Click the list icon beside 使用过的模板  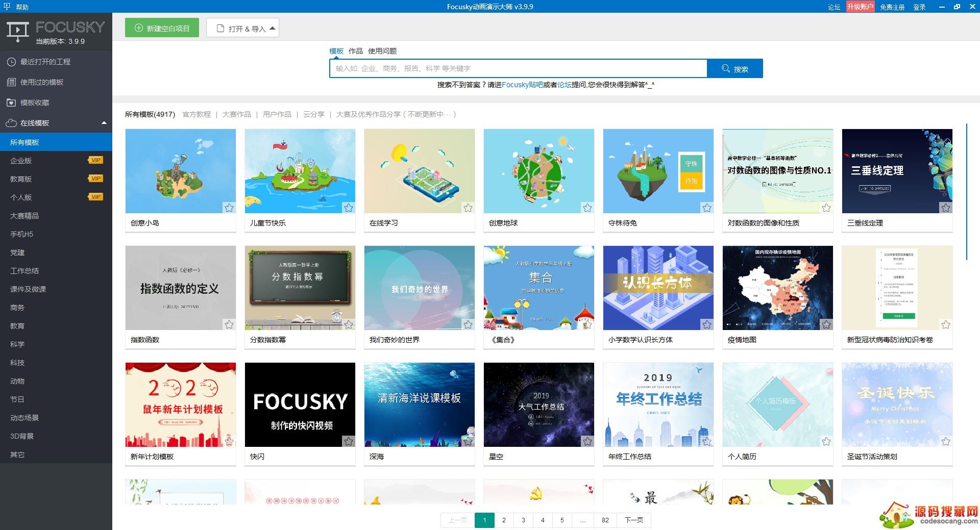pos(11,82)
